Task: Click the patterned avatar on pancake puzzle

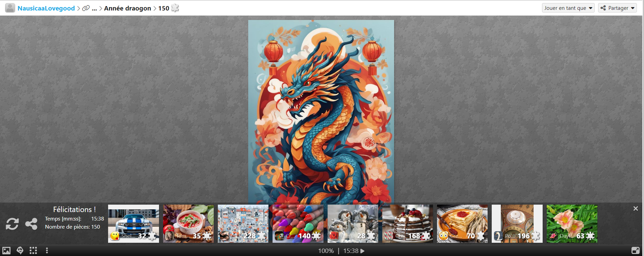Action: coord(389,236)
